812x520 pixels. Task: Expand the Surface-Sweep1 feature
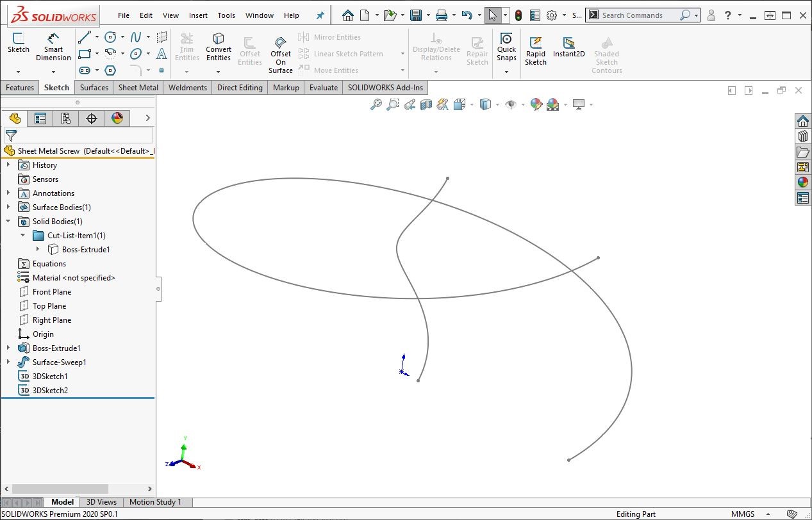pos(8,362)
